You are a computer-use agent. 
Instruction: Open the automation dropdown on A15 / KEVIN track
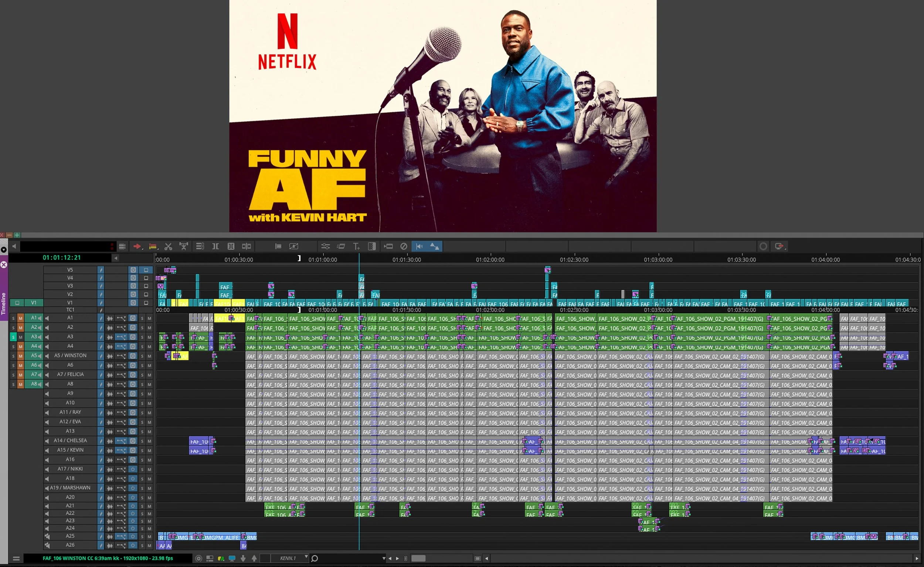(121, 450)
